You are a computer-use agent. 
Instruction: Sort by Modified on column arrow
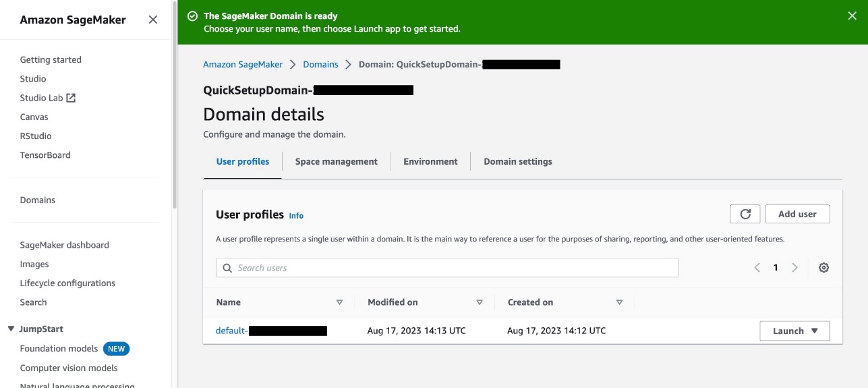pyautogui.click(x=480, y=302)
